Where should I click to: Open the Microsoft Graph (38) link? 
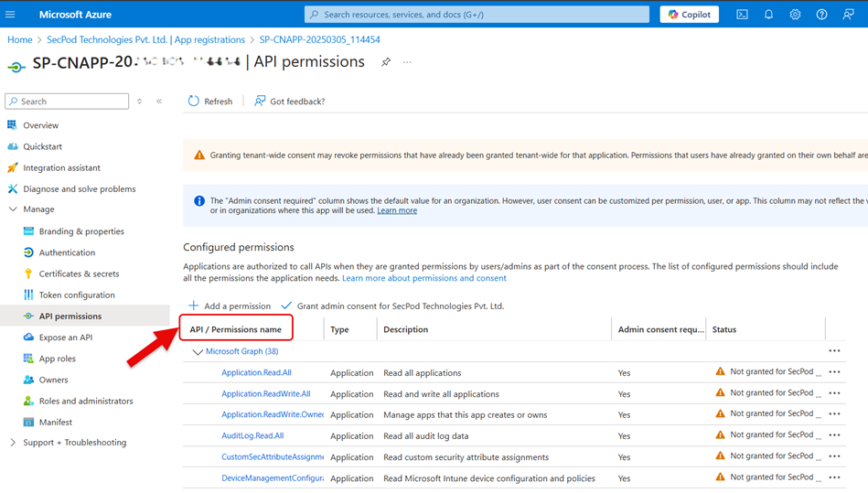tap(241, 351)
